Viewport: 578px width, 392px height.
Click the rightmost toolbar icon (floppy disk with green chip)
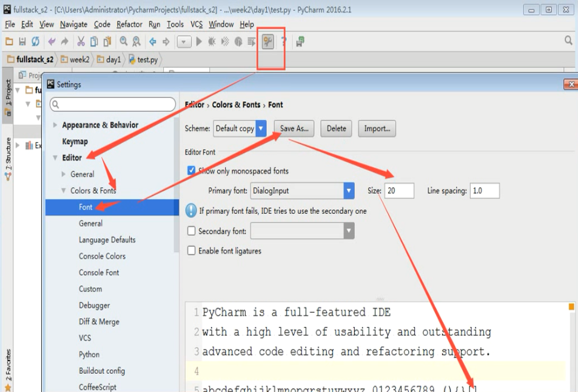click(x=300, y=42)
